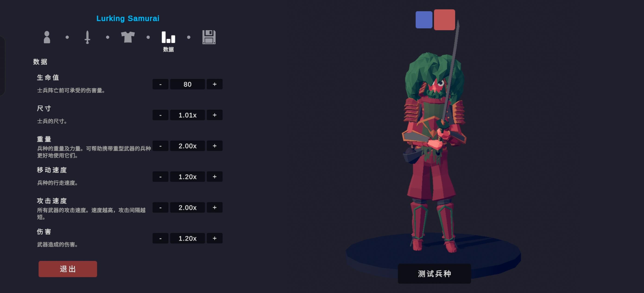Image resolution: width=644 pixels, height=293 pixels.
Task: Click the 生命值 value field showing 80
Action: point(187,84)
